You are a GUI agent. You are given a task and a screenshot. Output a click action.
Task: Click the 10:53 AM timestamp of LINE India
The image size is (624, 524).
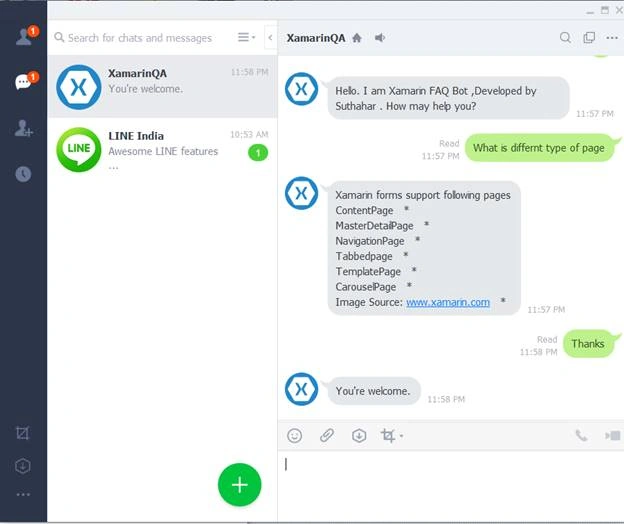click(x=249, y=134)
